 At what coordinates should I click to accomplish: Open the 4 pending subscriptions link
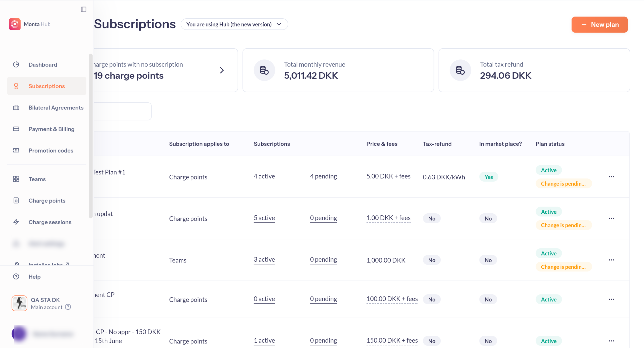tap(323, 176)
